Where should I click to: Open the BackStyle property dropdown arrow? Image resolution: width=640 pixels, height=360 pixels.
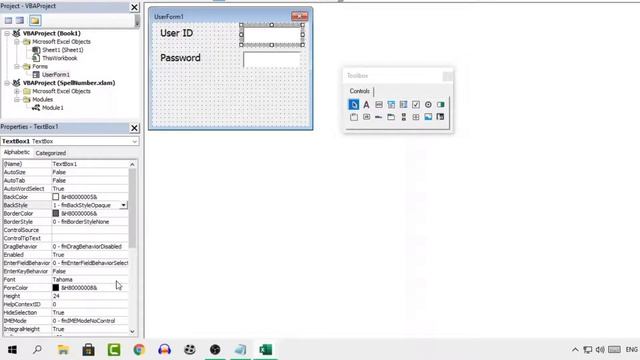pyautogui.click(x=123, y=205)
